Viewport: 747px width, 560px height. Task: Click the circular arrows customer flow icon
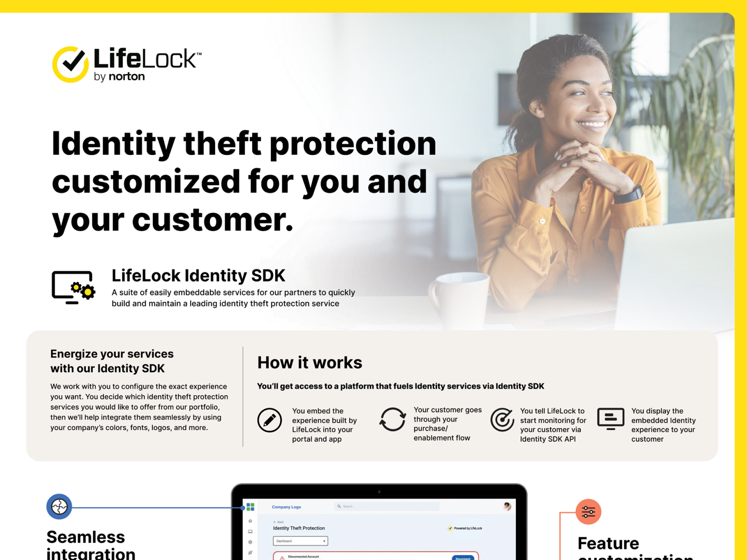(x=389, y=419)
